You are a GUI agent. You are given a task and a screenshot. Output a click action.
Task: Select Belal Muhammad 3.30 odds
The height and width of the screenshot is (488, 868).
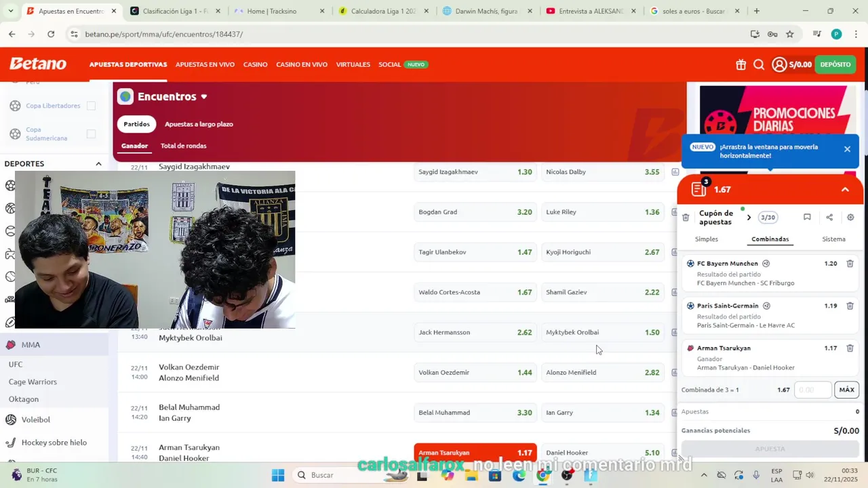475,413
